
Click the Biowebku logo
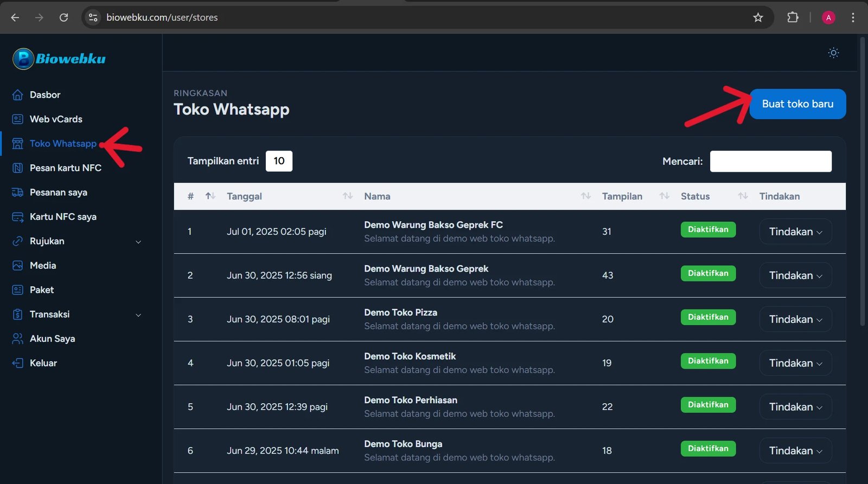59,59
